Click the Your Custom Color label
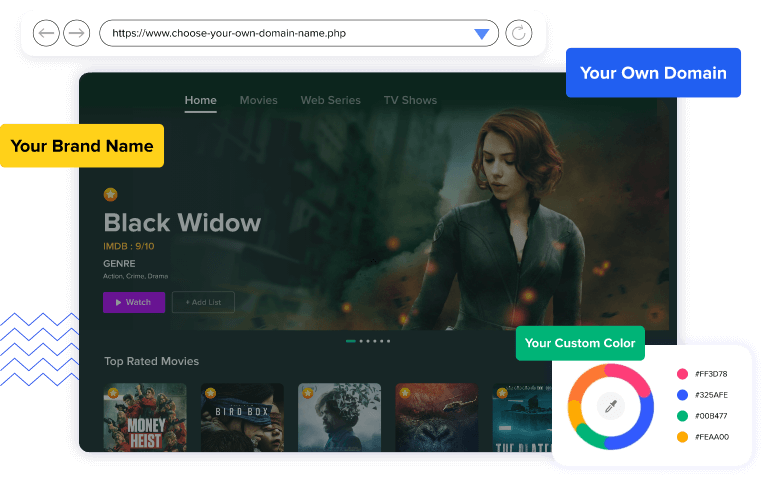This screenshot has height=484, width=770. pos(580,343)
